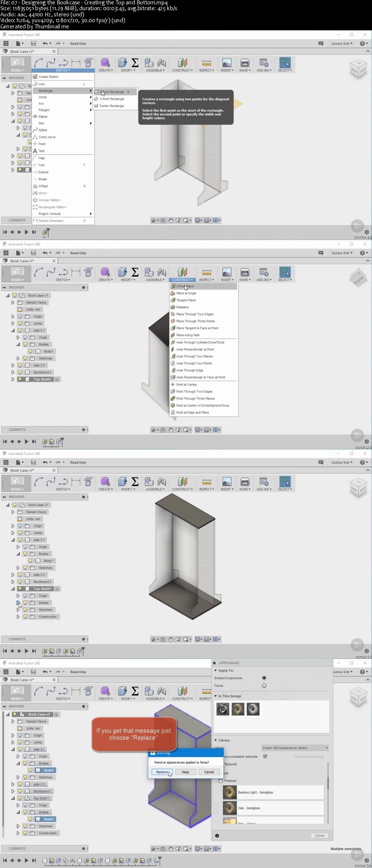The image size is (372, 868).
Task: Click the Offset Plane icon in Construct menu
Action: [173, 286]
